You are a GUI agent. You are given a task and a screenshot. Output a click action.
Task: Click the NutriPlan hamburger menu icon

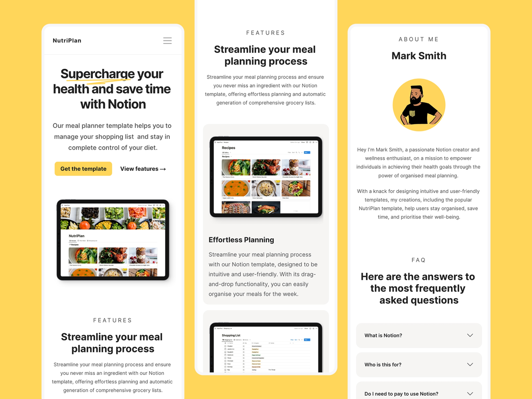pyautogui.click(x=168, y=40)
